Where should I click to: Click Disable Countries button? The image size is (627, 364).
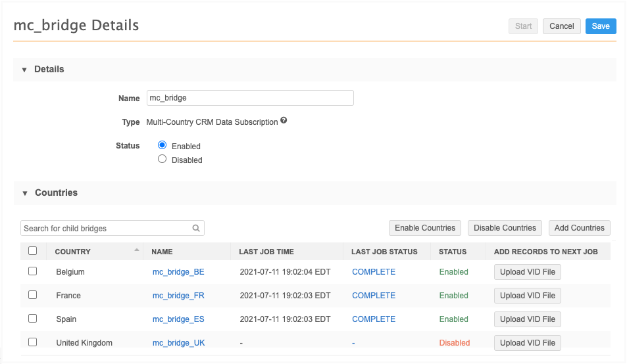tap(505, 228)
